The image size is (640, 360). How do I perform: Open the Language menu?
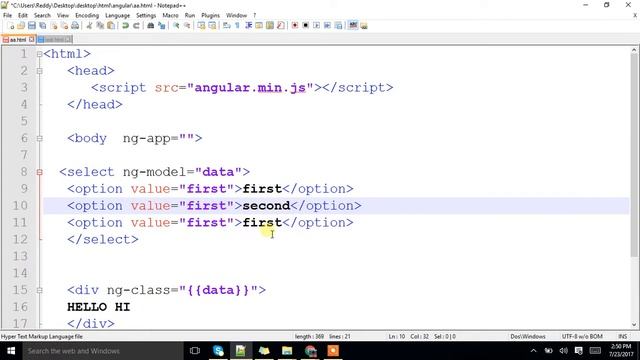point(117,15)
